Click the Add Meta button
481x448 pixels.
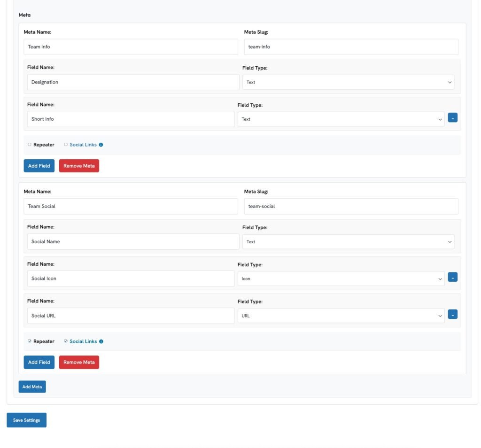coord(32,386)
